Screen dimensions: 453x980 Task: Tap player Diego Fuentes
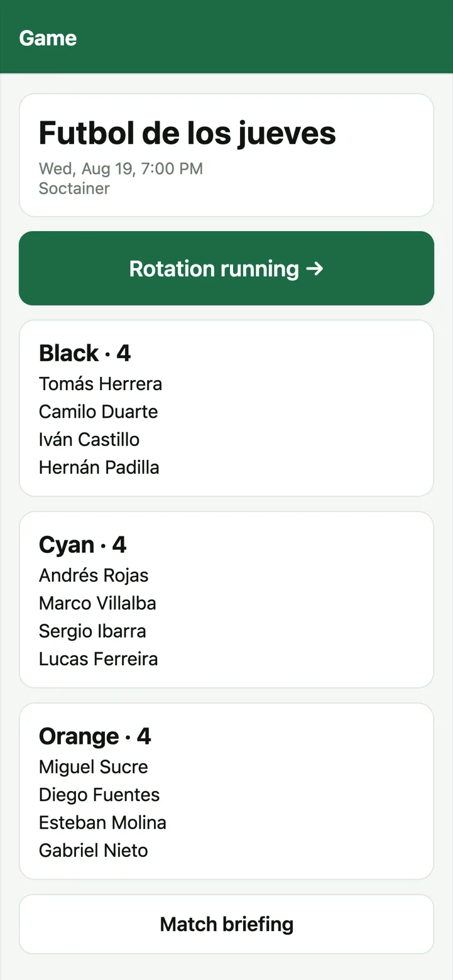tap(99, 795)
